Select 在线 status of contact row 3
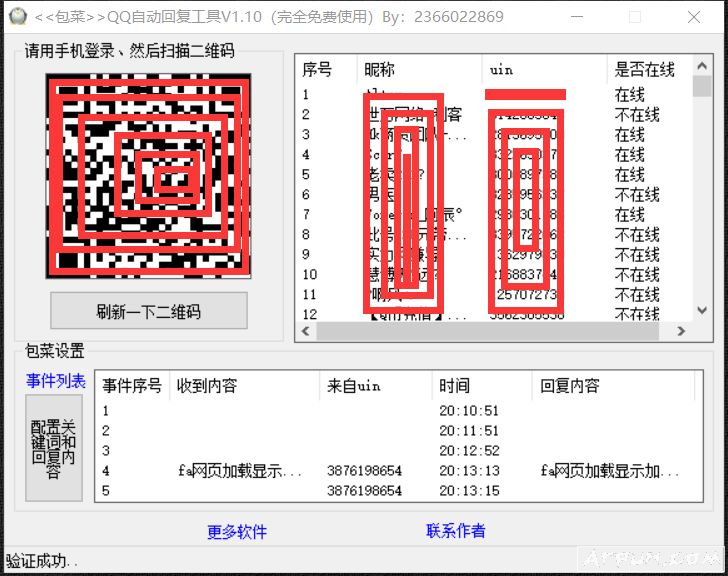The image size is (728, 576). [630, 135]
